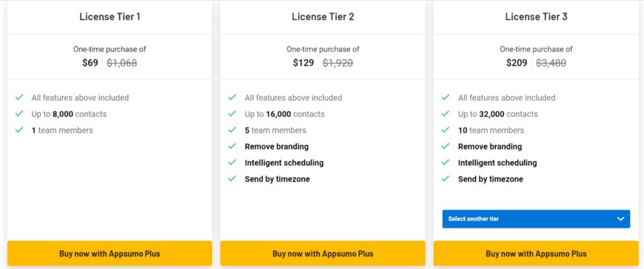
Task: Click checkmark next to Tier 1 '1 team members'
Action: 19,129
